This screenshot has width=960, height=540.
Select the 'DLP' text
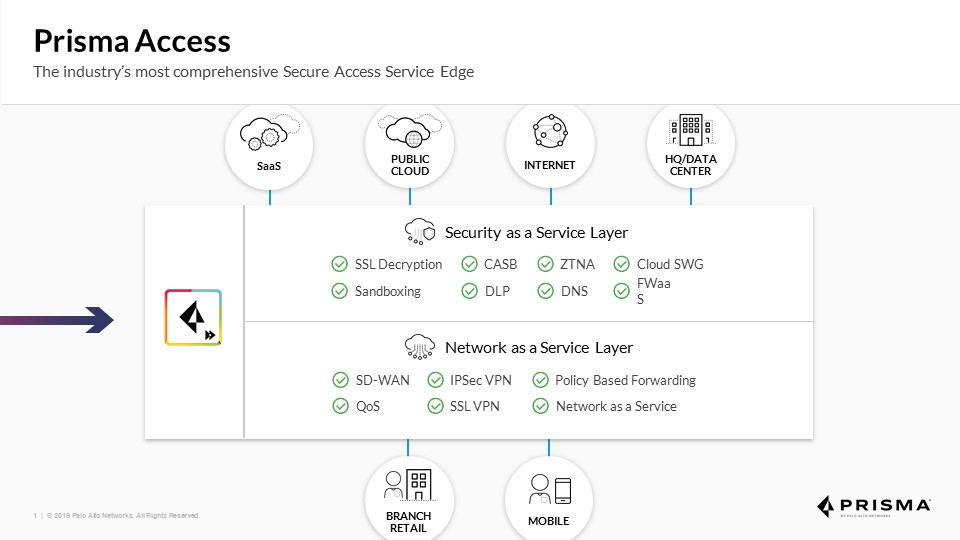point(497,291)
